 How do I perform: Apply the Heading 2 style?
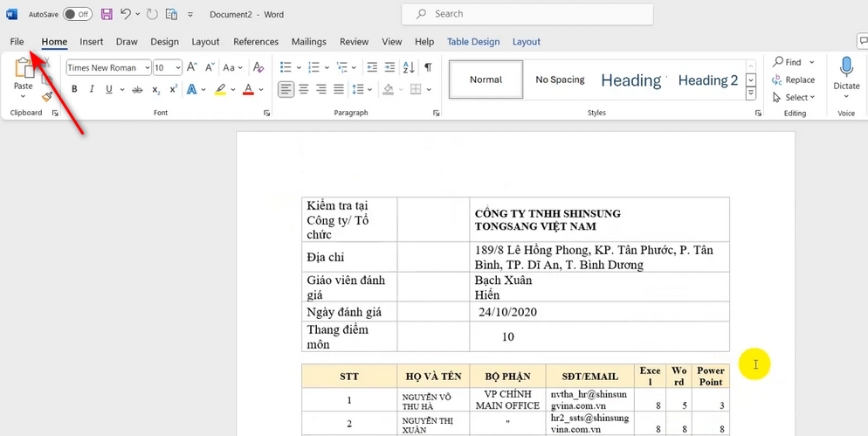708,80
